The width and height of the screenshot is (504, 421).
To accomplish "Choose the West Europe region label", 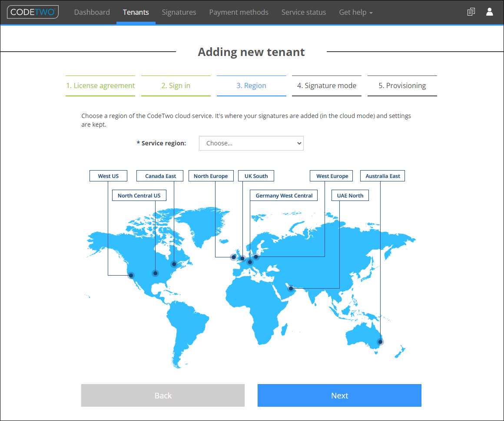I will click(x=332, y=176).
